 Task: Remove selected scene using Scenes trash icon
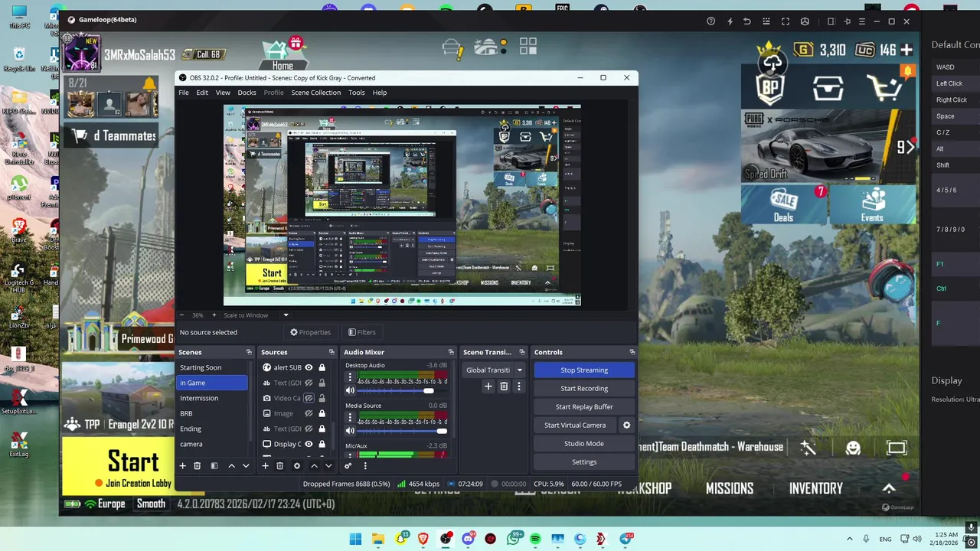197,465
